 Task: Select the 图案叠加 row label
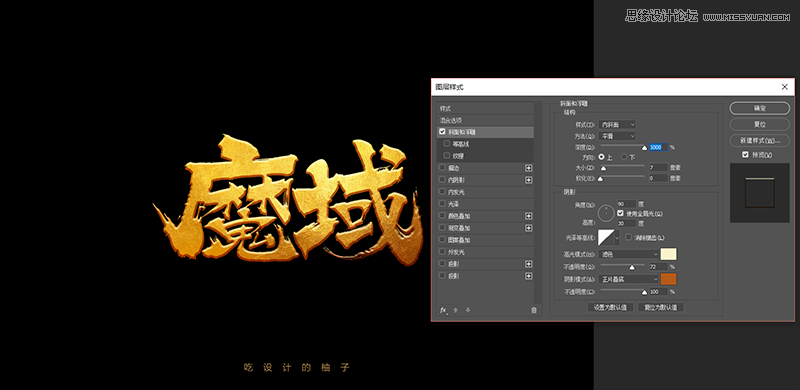(459, 240)
